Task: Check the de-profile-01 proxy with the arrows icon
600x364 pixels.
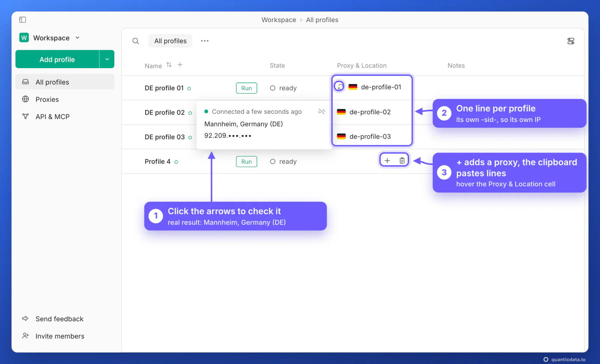Action: coord(339,87)
